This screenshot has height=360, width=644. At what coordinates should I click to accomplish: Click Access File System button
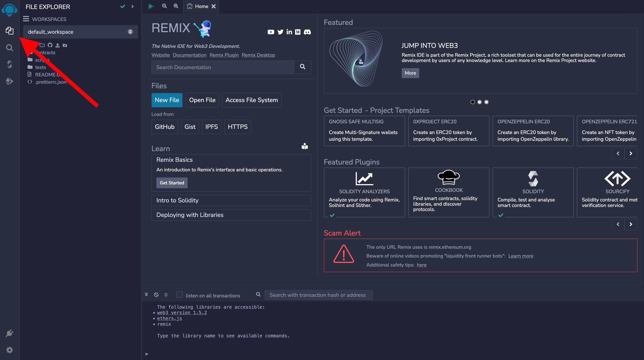251,100
